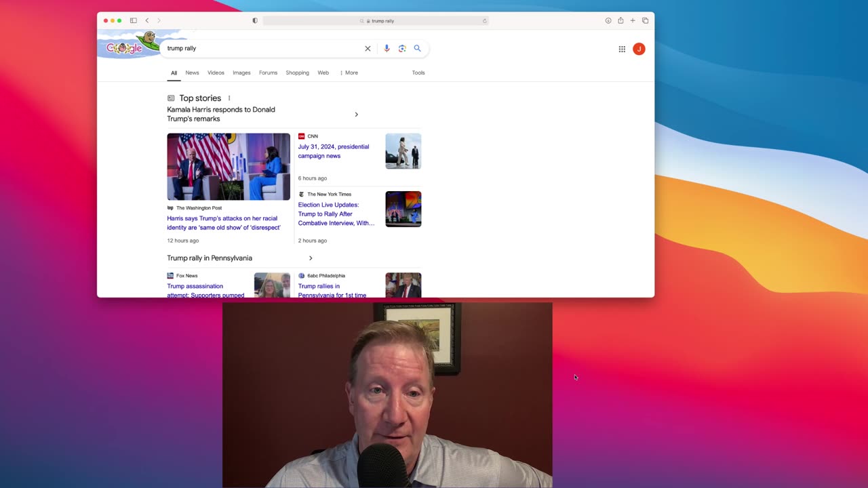This screenshot has width=868, height=488.
Task: Switch to the Web tab
Action: [323, 73]
